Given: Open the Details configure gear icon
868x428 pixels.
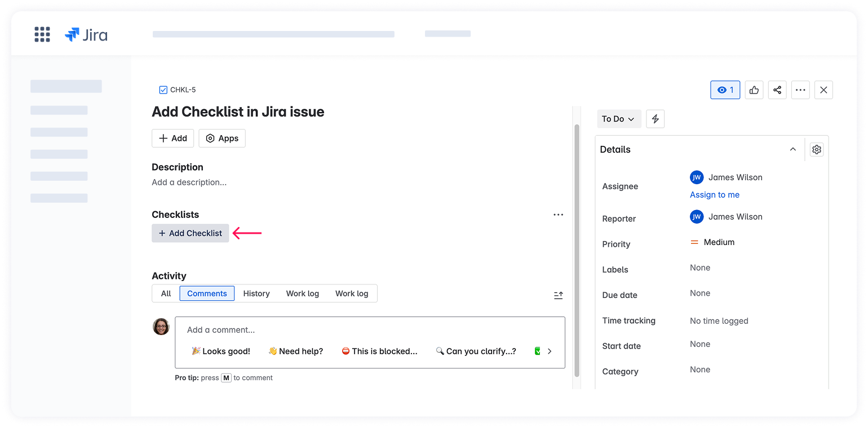Looking at the screenshot, I should (817, 149).
